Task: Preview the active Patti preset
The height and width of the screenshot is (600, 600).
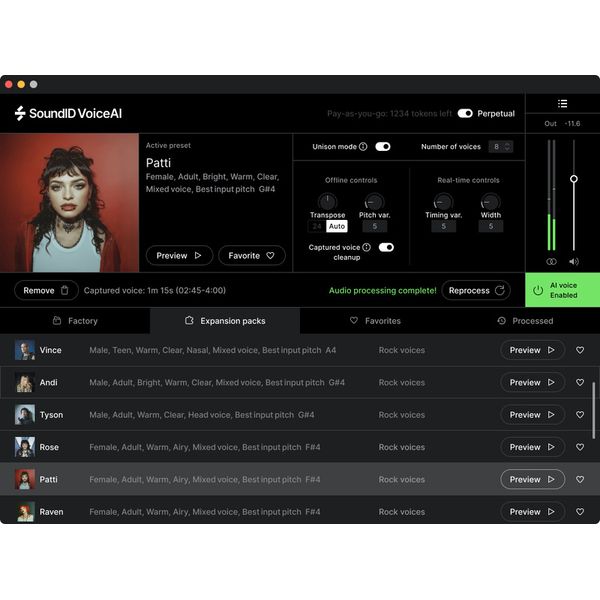Action: coord(179,255)
